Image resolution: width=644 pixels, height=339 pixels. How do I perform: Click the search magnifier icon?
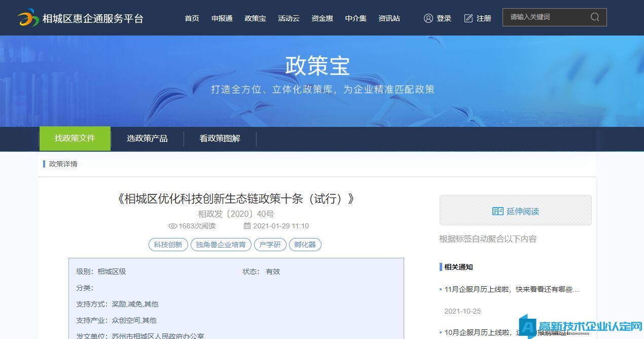coord(595,17)
